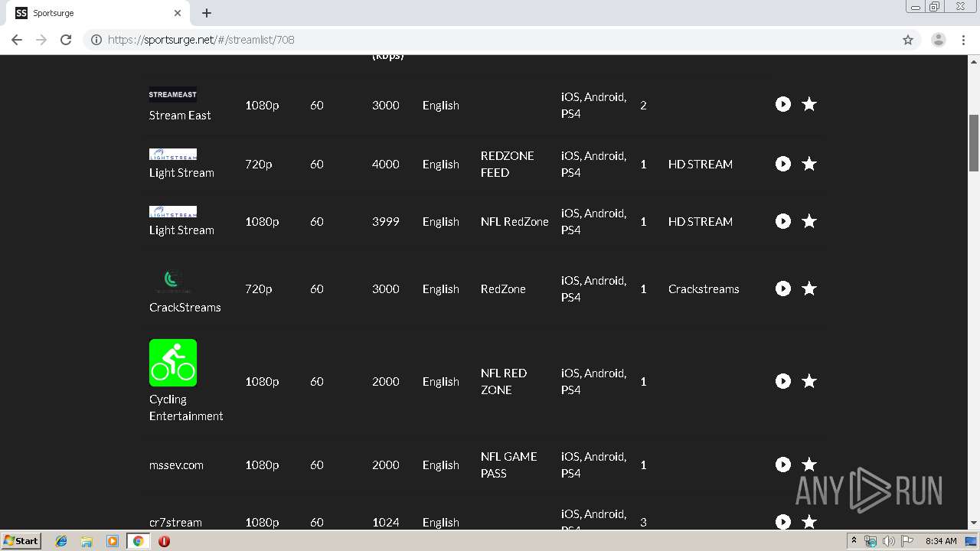This screenshot has width=980, height=551.
Task: Star Light Stream 720p REDZONE FEED row
Action: [809, 164]
